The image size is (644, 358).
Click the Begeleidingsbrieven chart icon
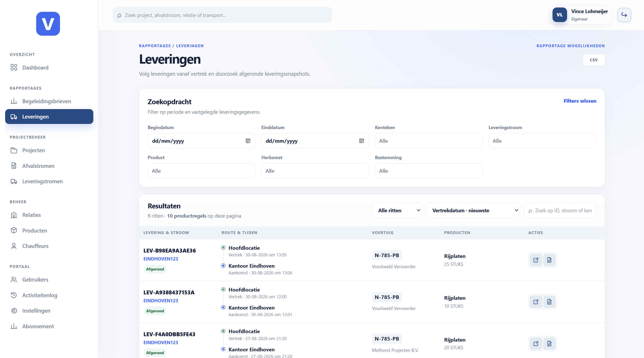pos(14,101)
